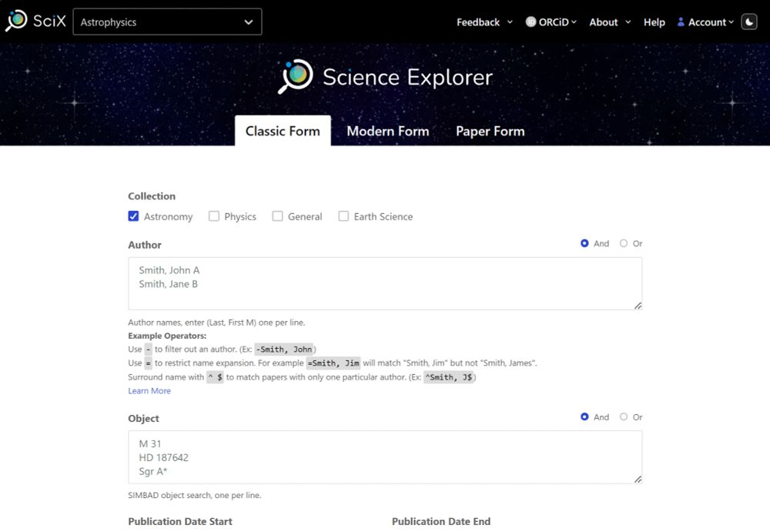Open the Astrophysics discipline dropdown
The width and height of the screenshot is (770, 532).
(x=167, y=22)
